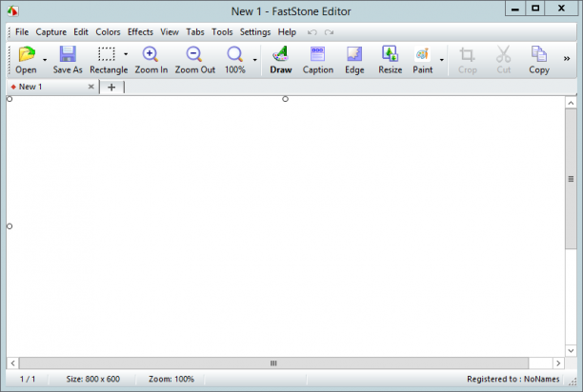Click the horizontal scrollbar left arrow
583x392 pixels.
pos(12,363)
